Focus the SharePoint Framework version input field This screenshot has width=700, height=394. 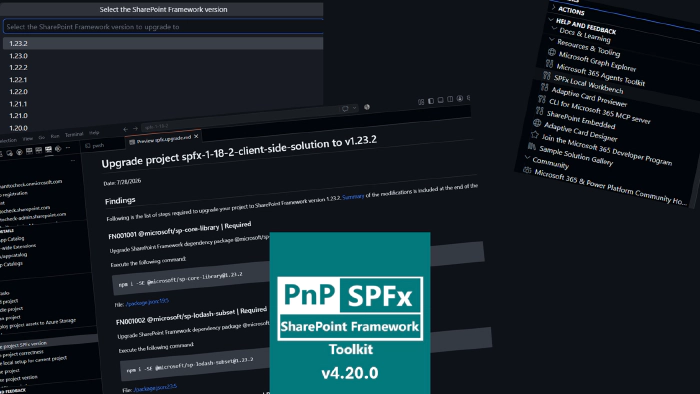163,27
